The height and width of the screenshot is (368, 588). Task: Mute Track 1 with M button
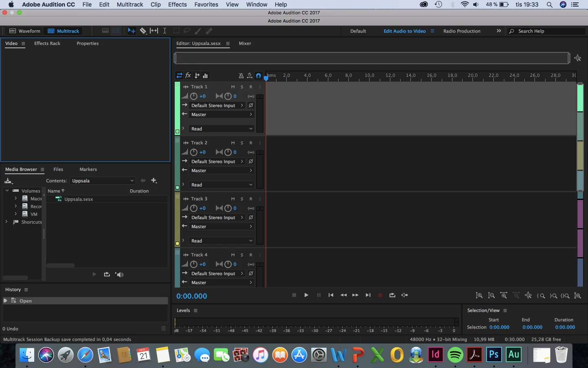point(233,87)
